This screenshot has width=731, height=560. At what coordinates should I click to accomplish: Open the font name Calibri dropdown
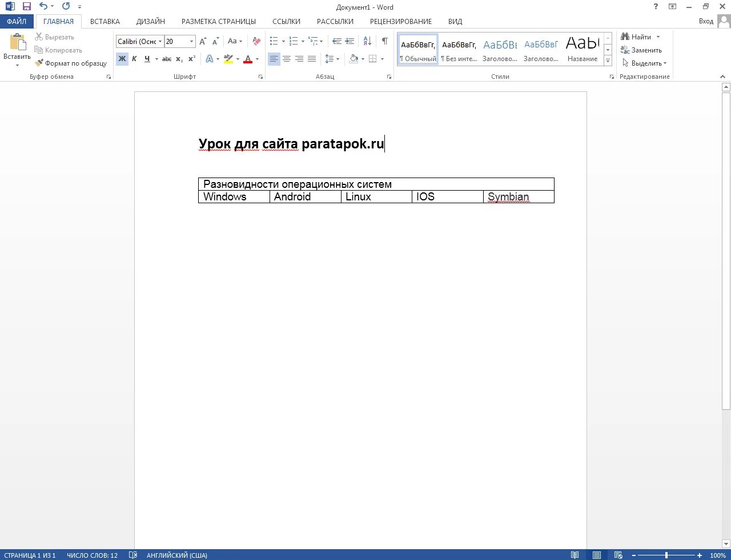pos(160,42)
